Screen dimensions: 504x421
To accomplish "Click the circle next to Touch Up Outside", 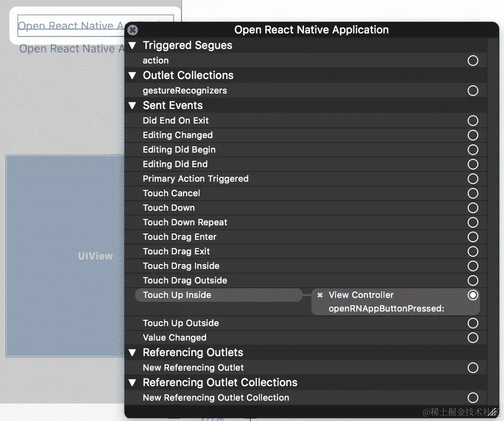I will (473, 323).
